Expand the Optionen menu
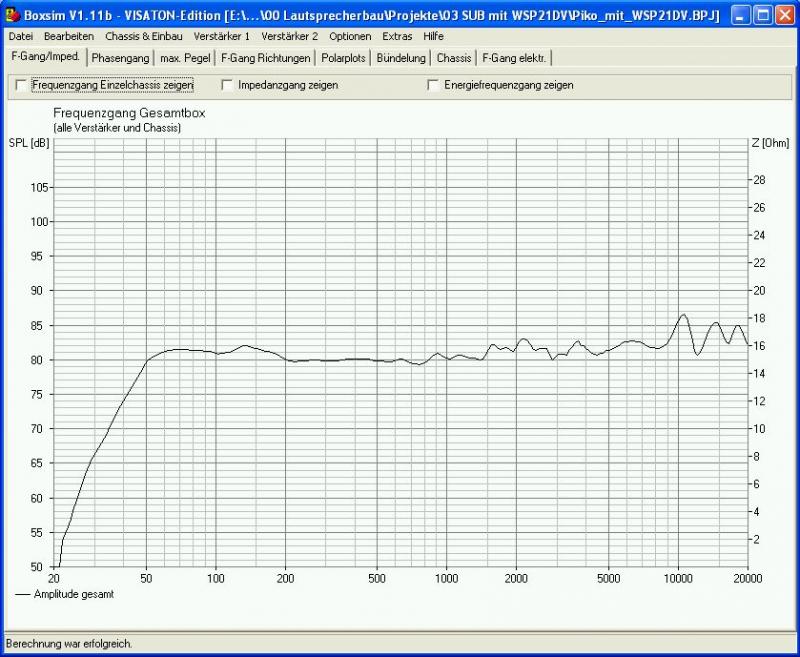Screen dimensions: 800x657 (x=350, y=36)
